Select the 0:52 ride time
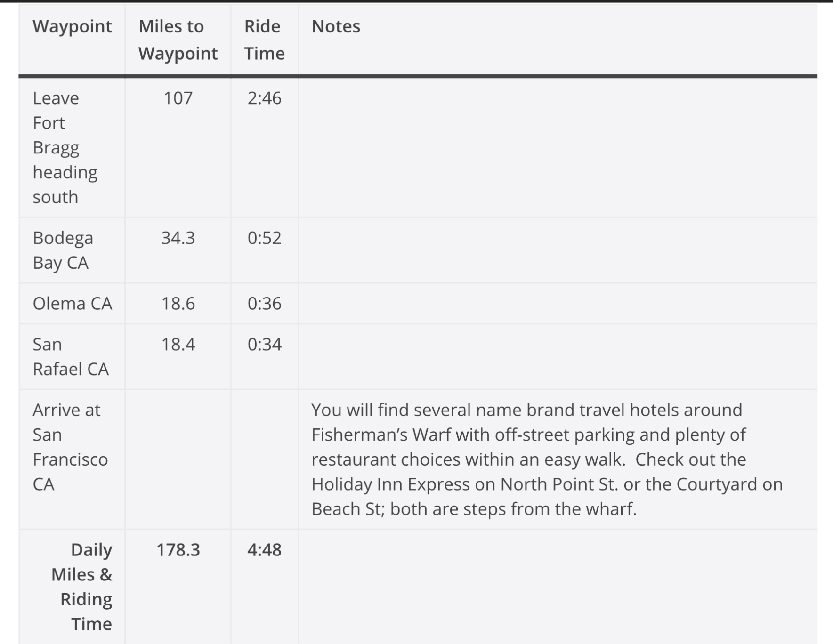The width and height of the screenshot is (833, 644). pos(264,238)
